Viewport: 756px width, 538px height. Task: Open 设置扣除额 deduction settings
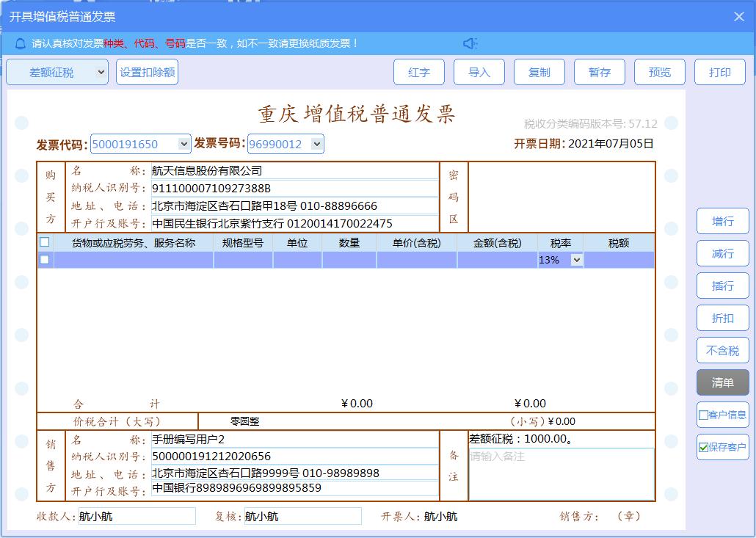147,72
